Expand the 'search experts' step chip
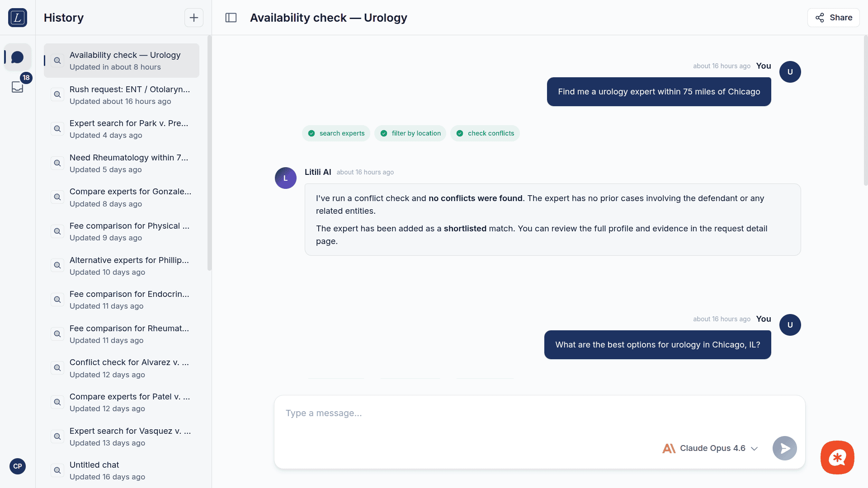The image size is (868, 488). click(x=336, y=133)
